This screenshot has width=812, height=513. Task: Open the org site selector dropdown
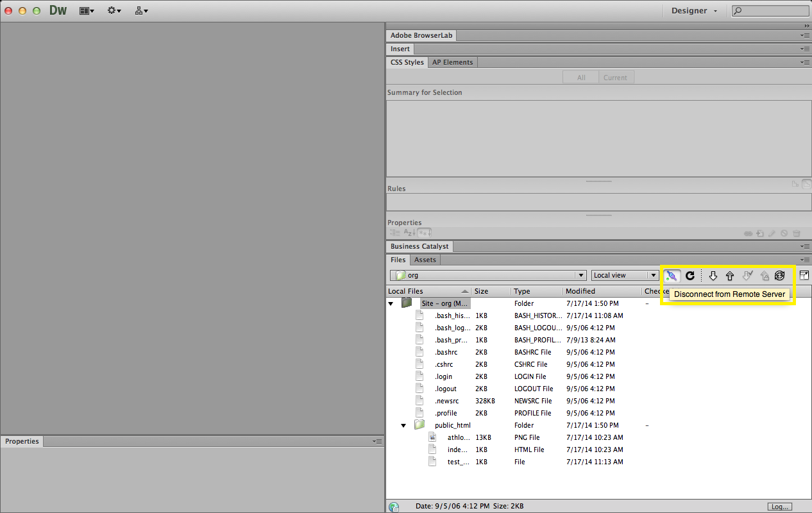[x=488, y=276]
